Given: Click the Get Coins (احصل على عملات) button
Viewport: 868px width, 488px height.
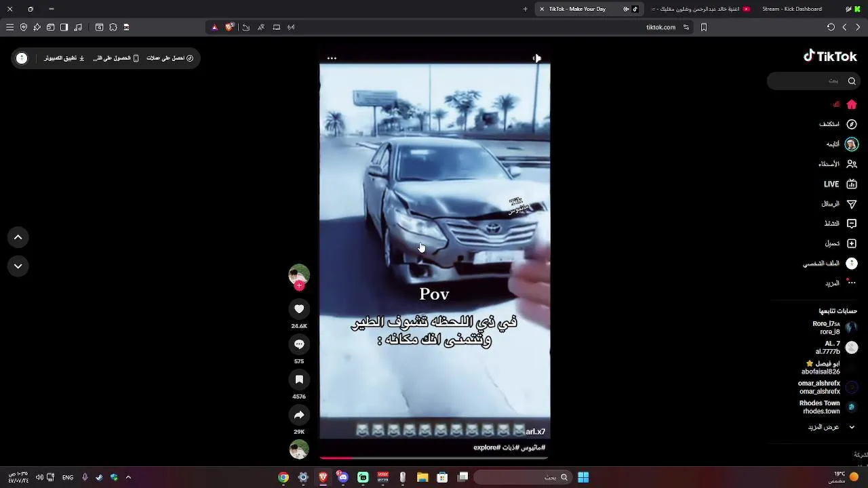Looking at the screenshot, I should point(170,58).
